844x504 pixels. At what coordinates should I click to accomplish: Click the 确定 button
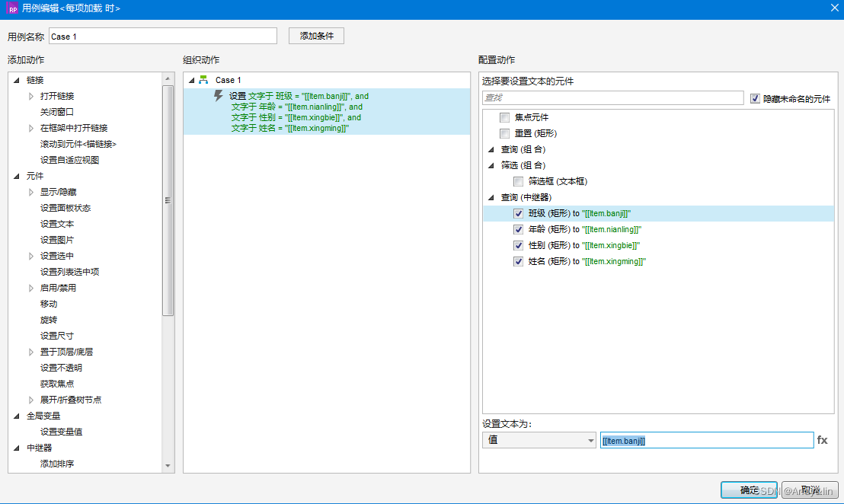point(749,490)
